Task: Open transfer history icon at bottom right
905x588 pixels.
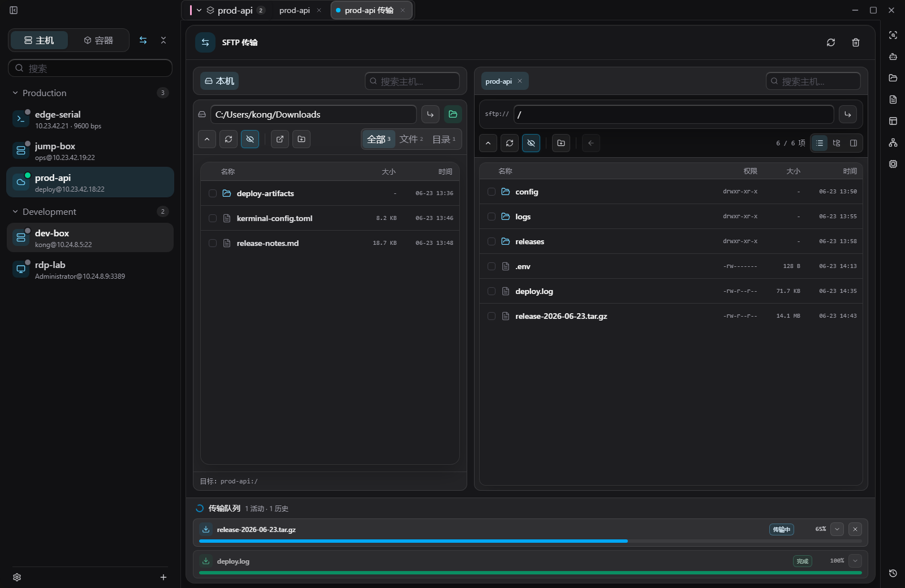Action: [x=893, y=573]
